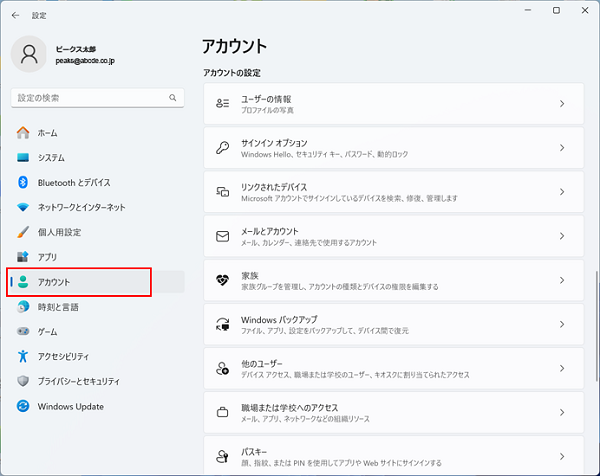Click the ユーザーの情報 icon
Image resolution: width=600 pixels, height=476 pixels.
[223, 103]
